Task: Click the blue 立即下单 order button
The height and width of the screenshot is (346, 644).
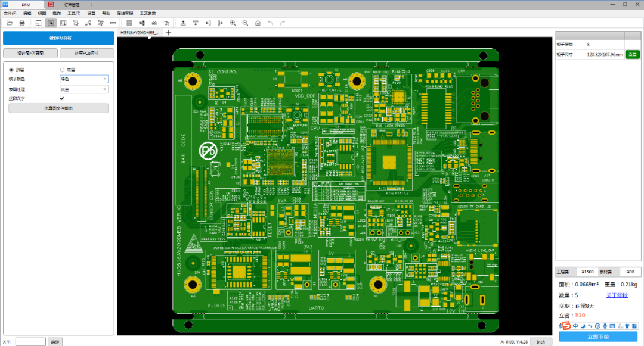Action: (x=598, y=336)
